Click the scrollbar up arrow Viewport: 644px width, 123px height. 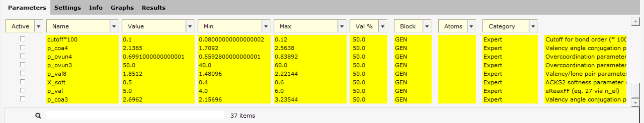coord(635,22)
